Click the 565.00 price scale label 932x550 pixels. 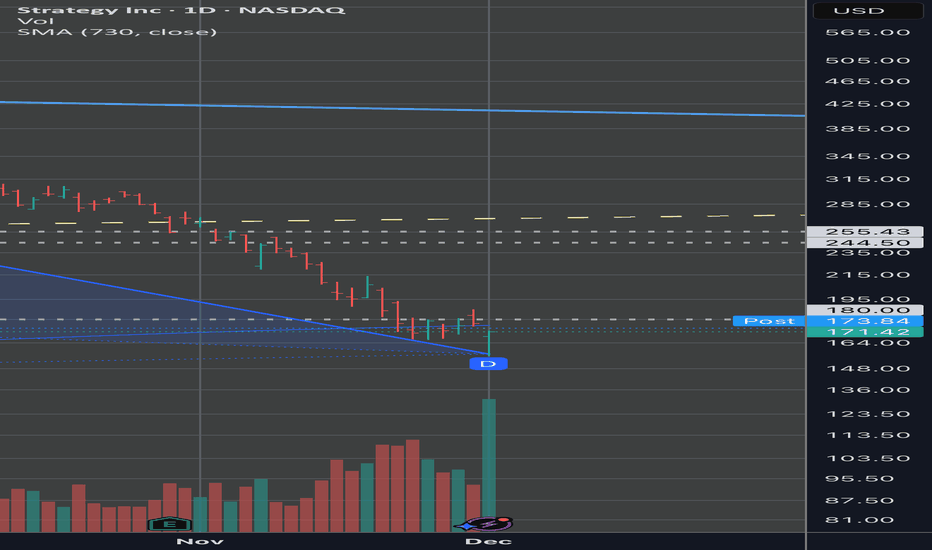tap(867, 33)
